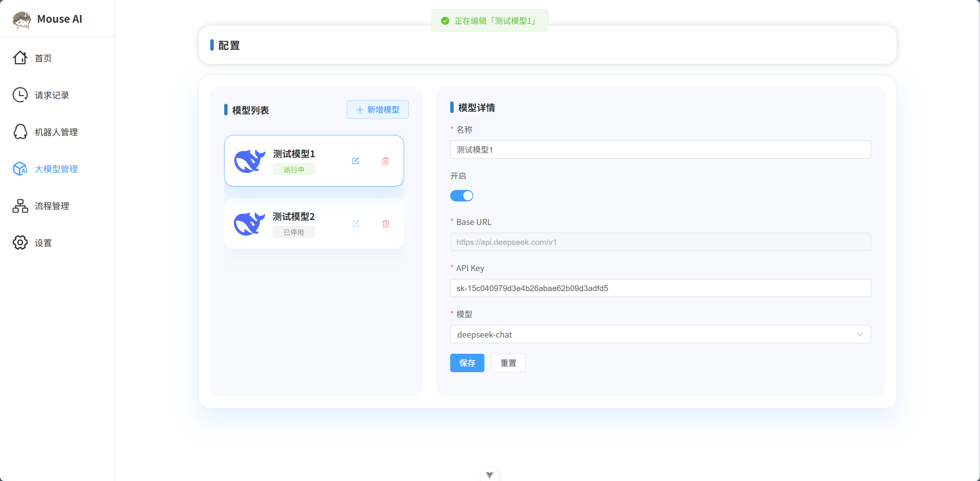
Task: Open 设置 from the sidebar
Action: 43,243
